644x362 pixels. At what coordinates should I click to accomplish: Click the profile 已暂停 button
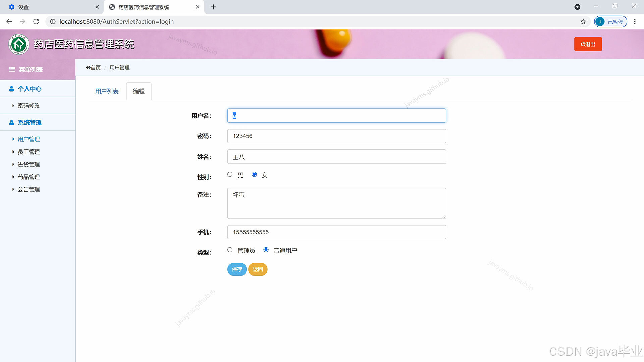pos(610,22)
